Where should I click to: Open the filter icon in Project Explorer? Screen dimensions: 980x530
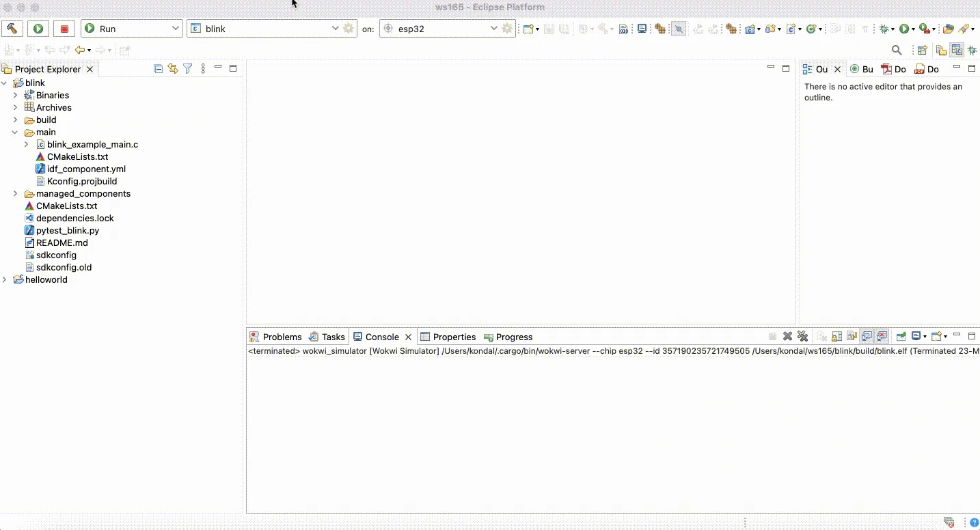pos(187,69)
